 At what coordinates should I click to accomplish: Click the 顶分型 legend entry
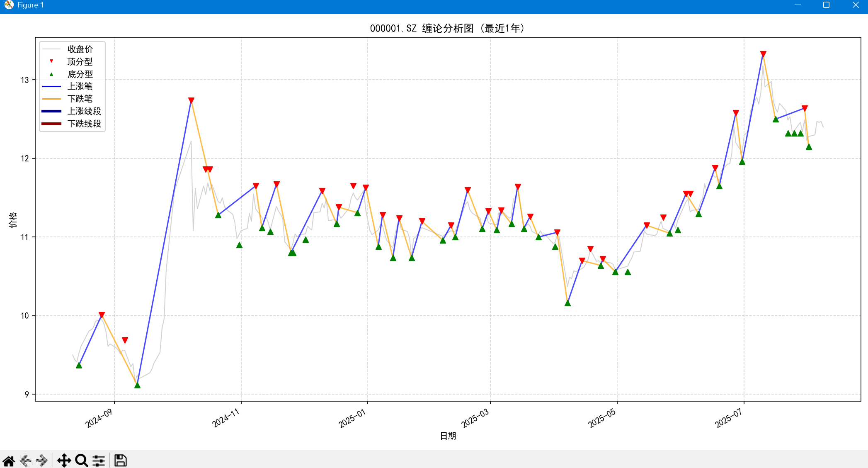[x=80, y=62]
